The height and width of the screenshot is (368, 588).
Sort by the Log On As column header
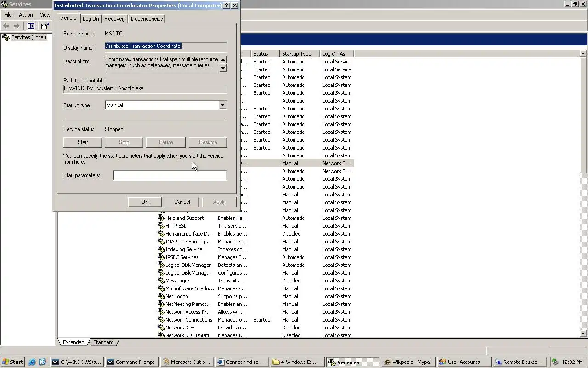337,54
